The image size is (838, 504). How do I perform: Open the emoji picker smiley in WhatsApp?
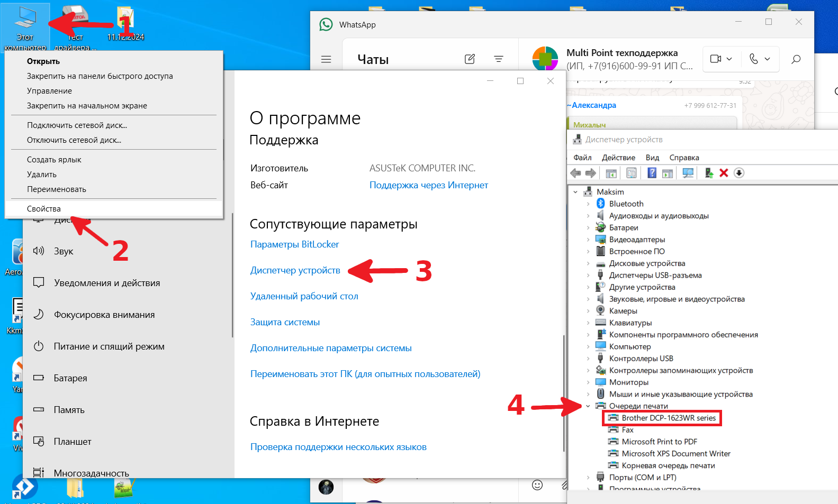pyautogui.click(x=537, y=485)
